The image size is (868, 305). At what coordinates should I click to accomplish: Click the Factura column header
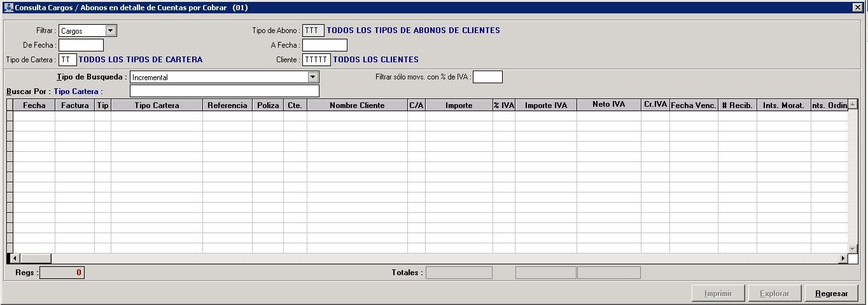coord(74,105)
